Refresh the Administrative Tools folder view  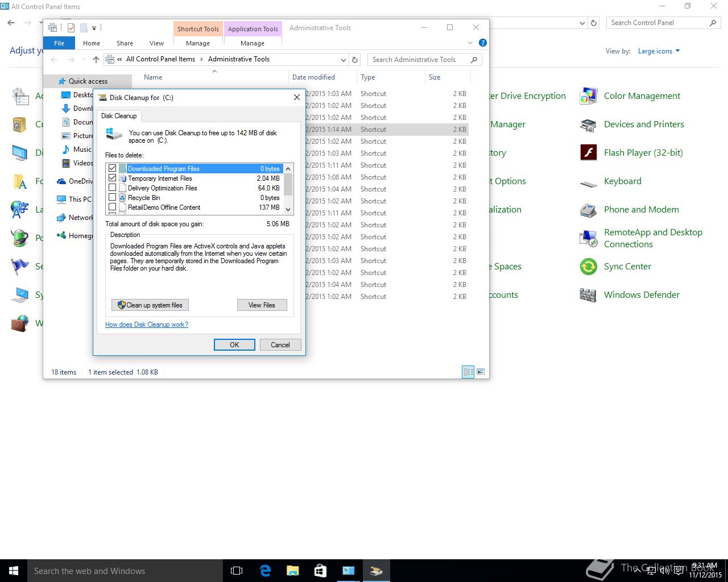tap(355, 59)
